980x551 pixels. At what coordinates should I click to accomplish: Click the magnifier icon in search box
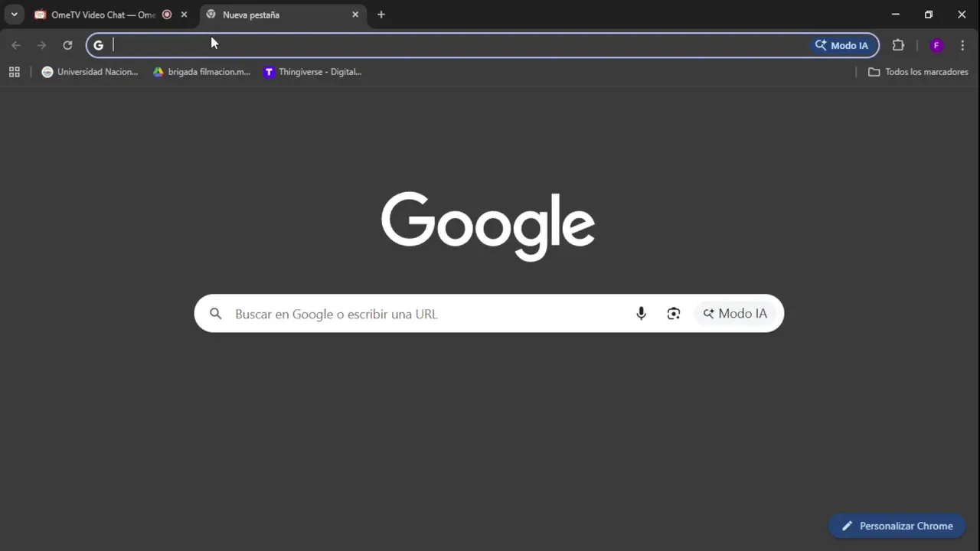216,314
